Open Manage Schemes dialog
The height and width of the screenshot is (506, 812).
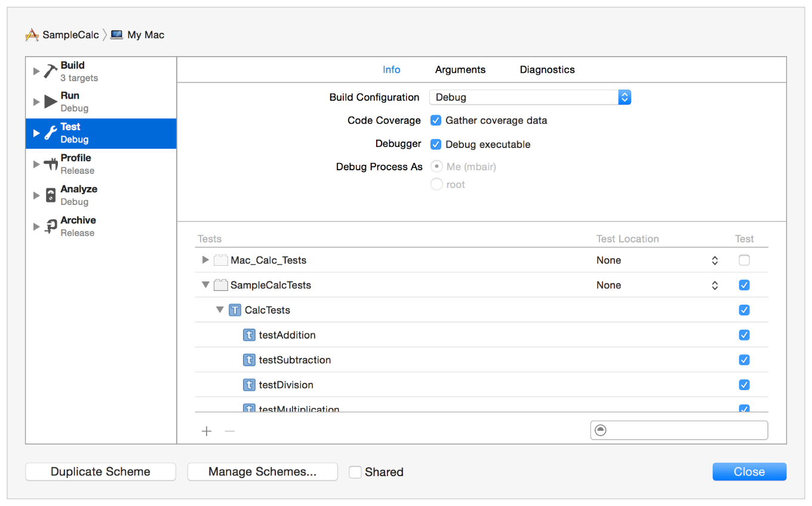click(x=262, y=472)
